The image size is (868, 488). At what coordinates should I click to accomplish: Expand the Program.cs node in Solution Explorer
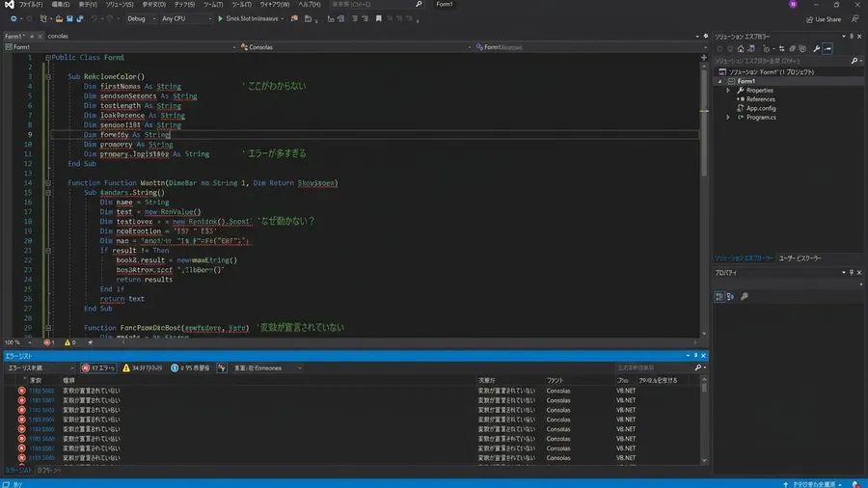coord(728,118)
